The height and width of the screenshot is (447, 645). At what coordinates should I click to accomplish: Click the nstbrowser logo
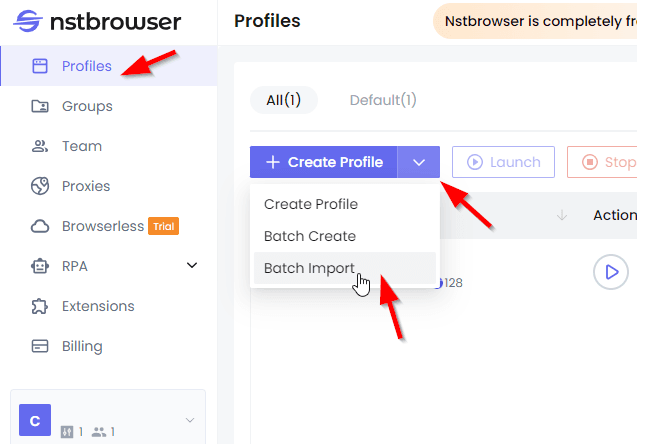point(97,21)
